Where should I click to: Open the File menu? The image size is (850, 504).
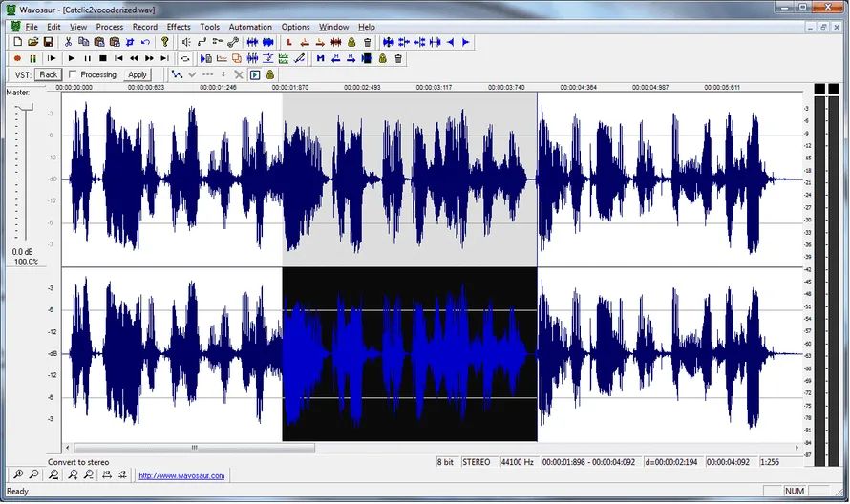click(x=32, y=27)
